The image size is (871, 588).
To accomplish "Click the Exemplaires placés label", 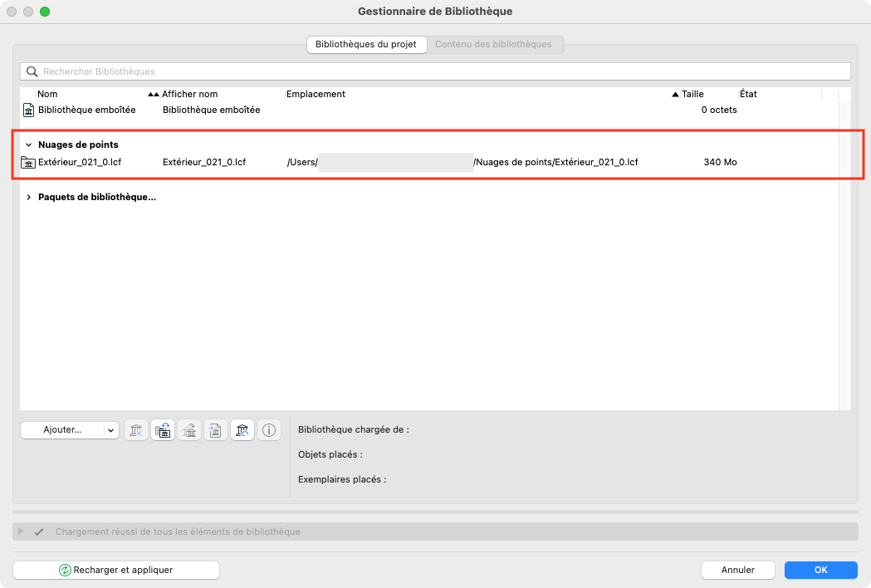I will pyautogui.click(x=341, y=480).
